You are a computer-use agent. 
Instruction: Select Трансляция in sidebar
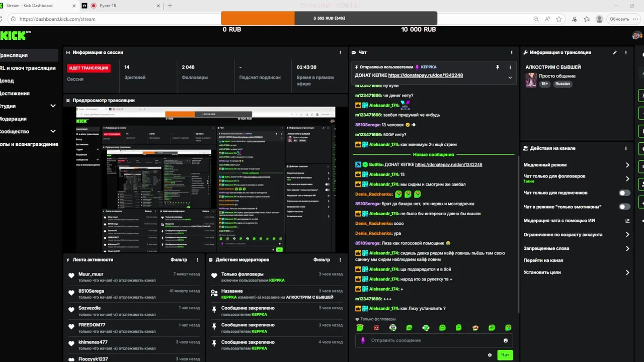(x=29, y=55)
